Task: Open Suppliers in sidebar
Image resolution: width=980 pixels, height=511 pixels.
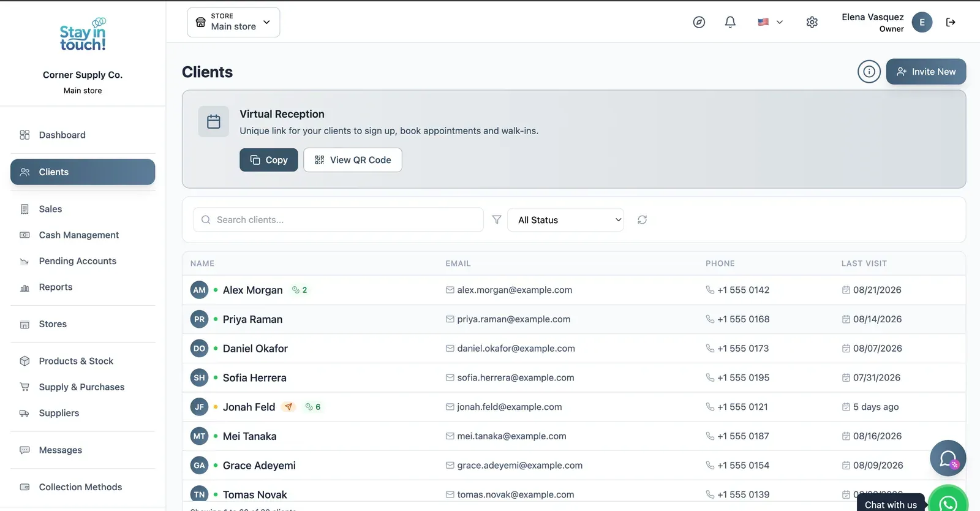Action: (83, 413)
